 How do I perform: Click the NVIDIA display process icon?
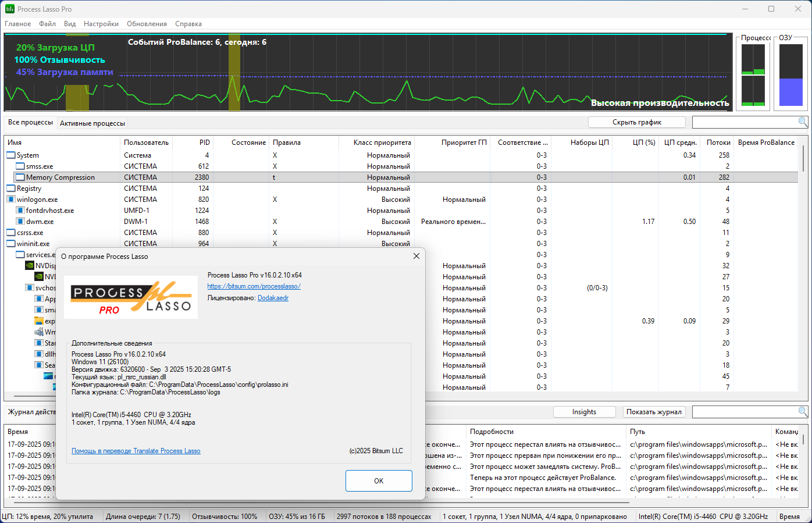pos(30,266)
